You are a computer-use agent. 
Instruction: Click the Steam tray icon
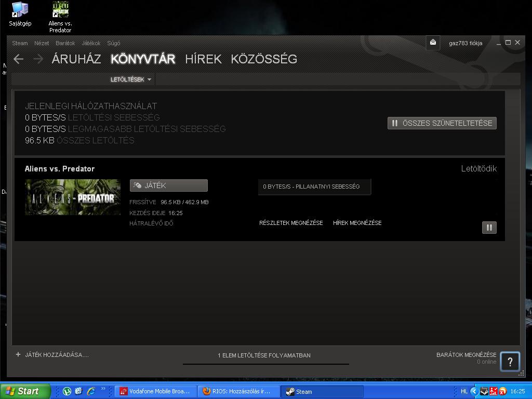coord(484,391)
